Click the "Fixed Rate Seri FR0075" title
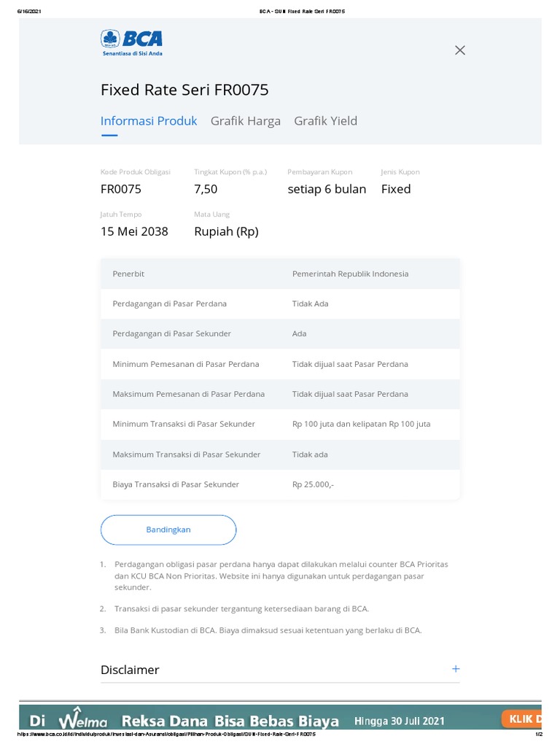This screenshot has width=560, height=747. 184,90
